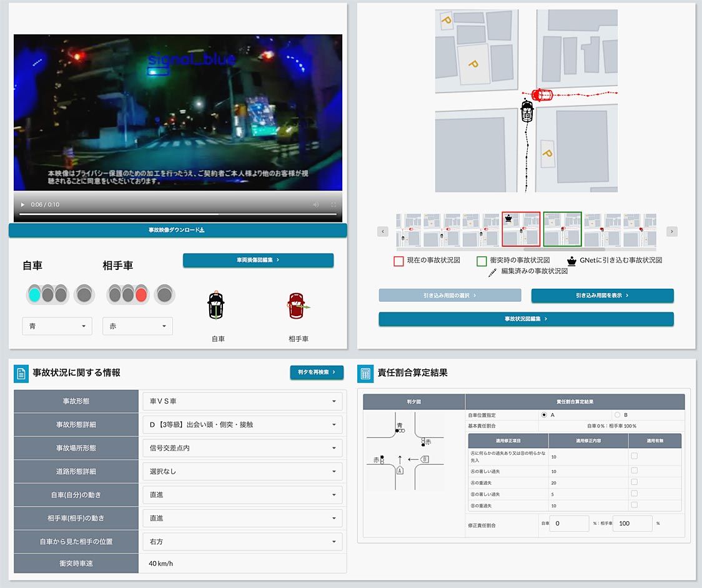
Task: Select radio button B for 自車位置指定
Action: tap(617, 414)
